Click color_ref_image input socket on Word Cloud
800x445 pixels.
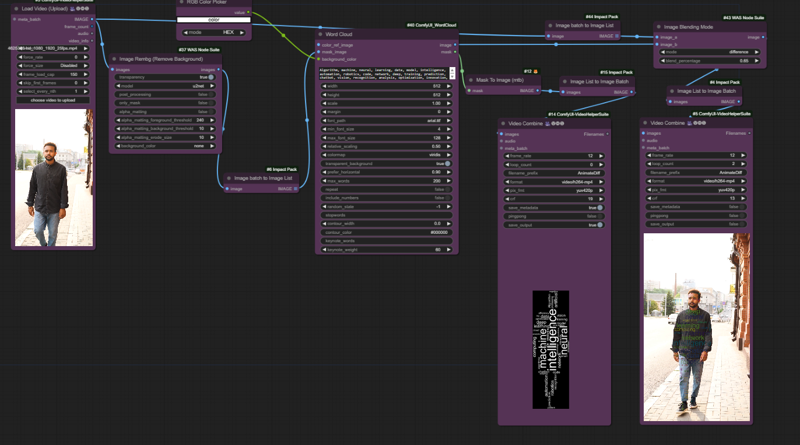pos(319,45)
